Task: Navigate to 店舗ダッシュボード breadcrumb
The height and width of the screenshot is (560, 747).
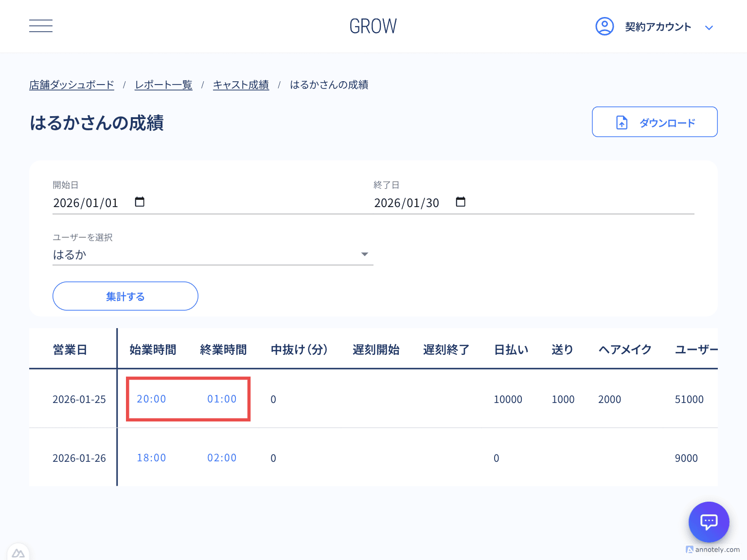Action: pos(71,85)
